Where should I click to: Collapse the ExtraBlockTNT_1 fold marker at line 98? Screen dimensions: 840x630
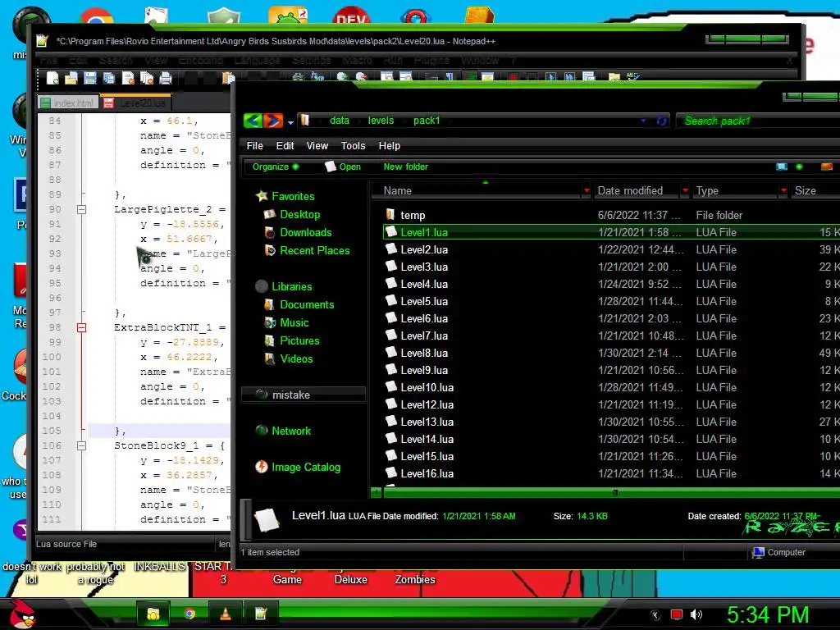tap(81, 327)
